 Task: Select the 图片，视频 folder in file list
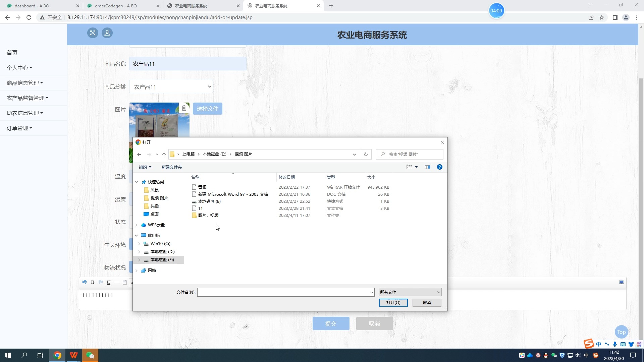(208, 216)
